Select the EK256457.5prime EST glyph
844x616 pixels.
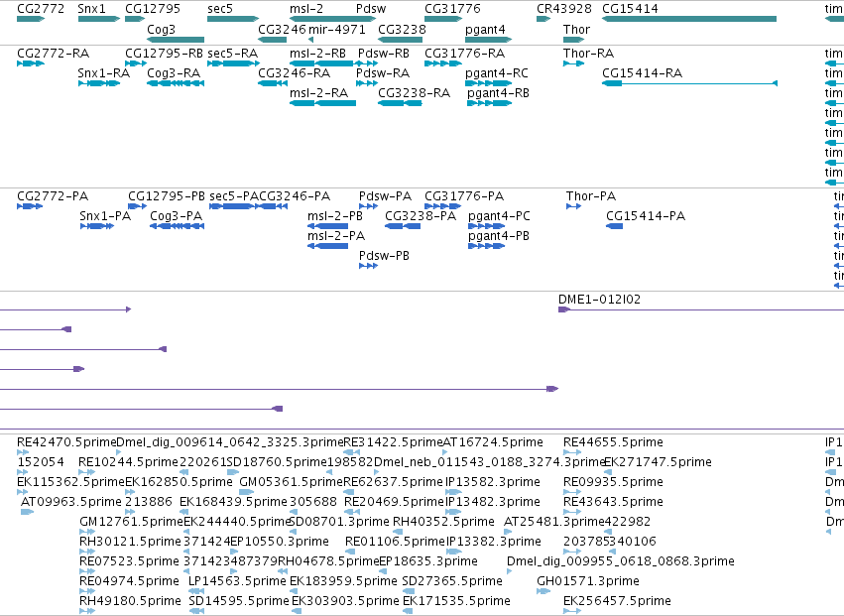(x=572, y=611)
